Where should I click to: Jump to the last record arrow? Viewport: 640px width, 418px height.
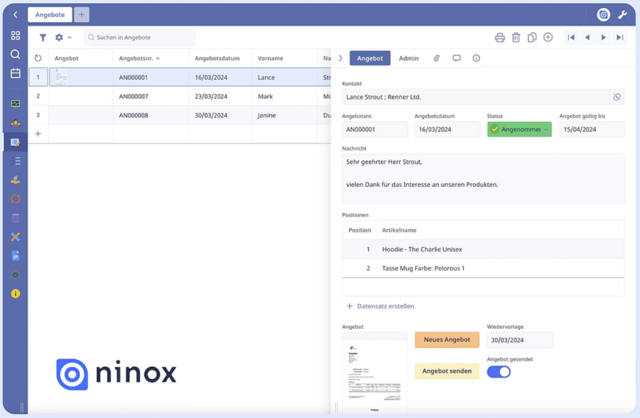tap(619, 38)
